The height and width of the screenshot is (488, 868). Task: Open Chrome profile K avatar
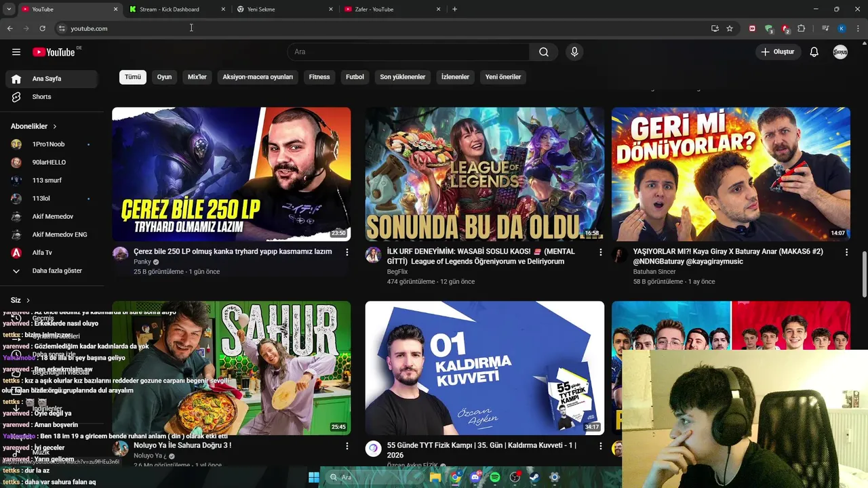(x=842, y=28)
